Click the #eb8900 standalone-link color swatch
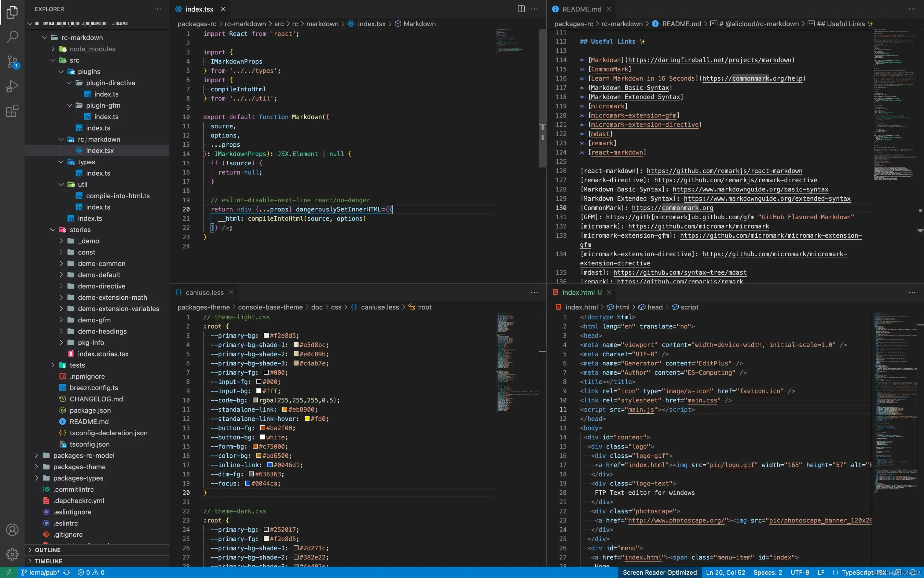Viewport: 924px width, 578px height. (x=285, y=409)
